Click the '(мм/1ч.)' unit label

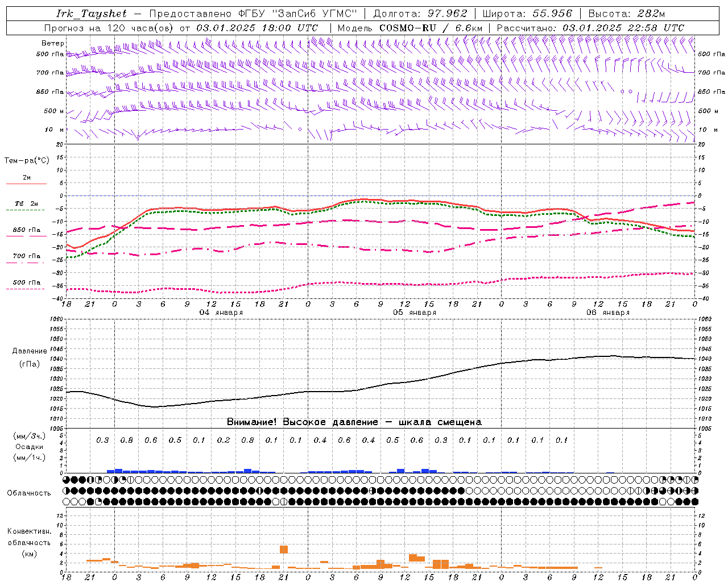(29, 458)
